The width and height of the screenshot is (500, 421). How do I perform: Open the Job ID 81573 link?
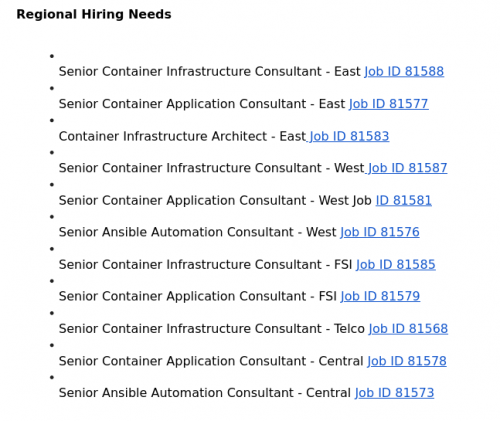pos(394,393)
